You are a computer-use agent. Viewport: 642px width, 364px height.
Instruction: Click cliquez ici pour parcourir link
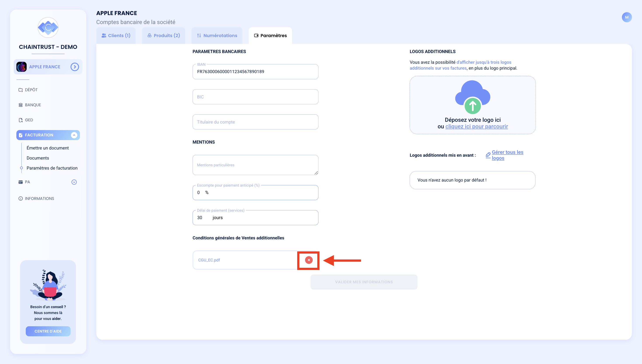click(x=477, y=127)
